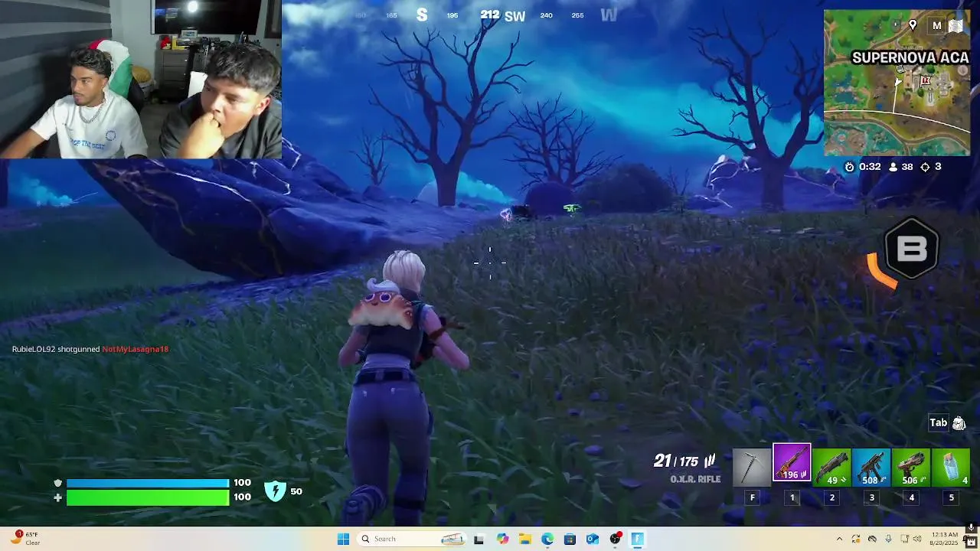The width and height of the screenshot is (980, 551).
Task: Click the O.X.R. RIFLE weapon name
Action: pos(695,479)
